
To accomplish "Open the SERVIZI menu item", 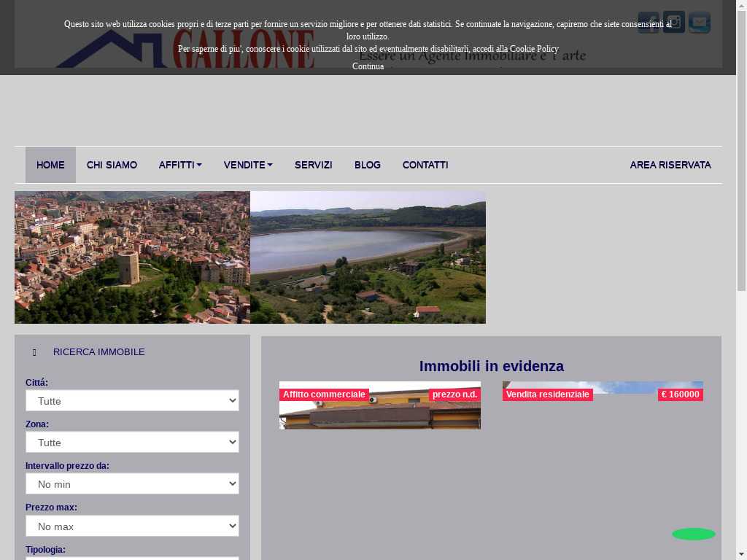I will (314, 165).
